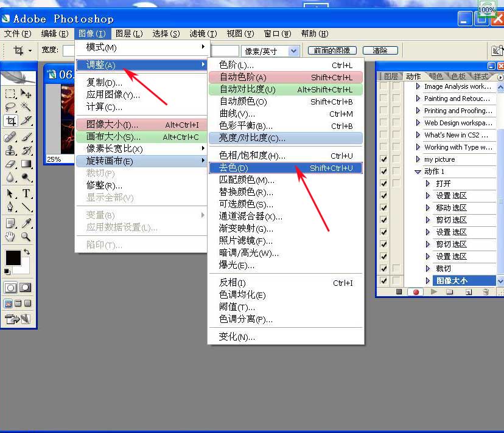Image resolution: width=504 pixels, height=433 pixels.
Task: Toggle the checkbox for the '打开' step
Action: point(383,184)
